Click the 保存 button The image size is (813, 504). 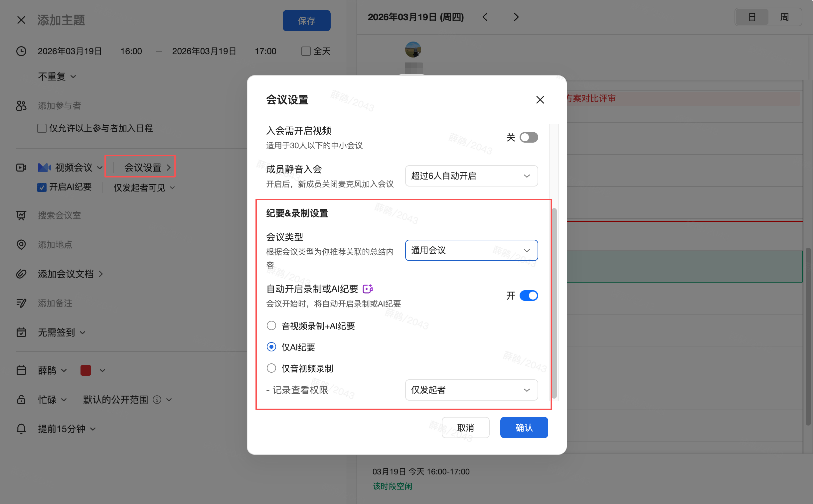[306, 21]
